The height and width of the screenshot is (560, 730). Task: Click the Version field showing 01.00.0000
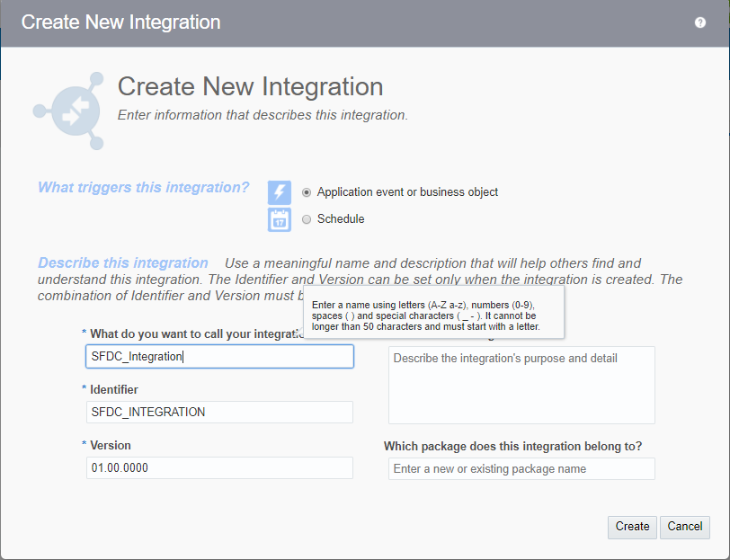219,467
